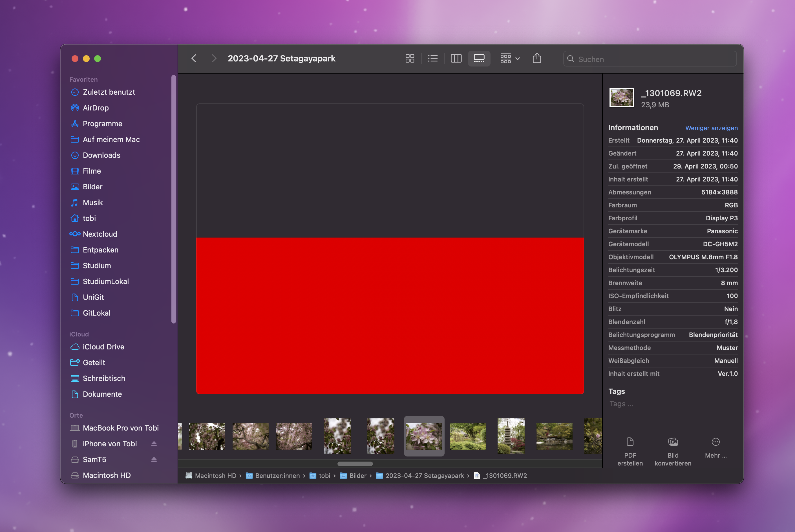Click Bilder folder in path bar

coord(357,476)
